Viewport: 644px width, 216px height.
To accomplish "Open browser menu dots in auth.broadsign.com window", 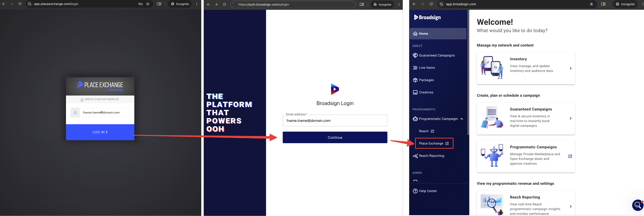I will [399, 5].
